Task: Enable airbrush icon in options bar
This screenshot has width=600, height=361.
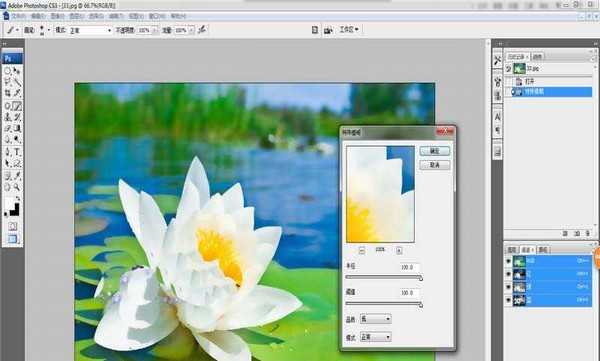Action: coord(202,29)
